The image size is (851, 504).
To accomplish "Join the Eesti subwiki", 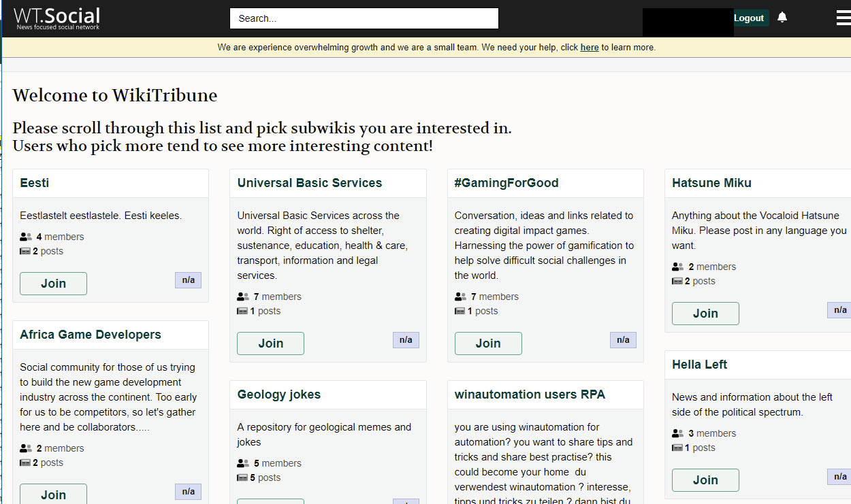I will (53, 284).
